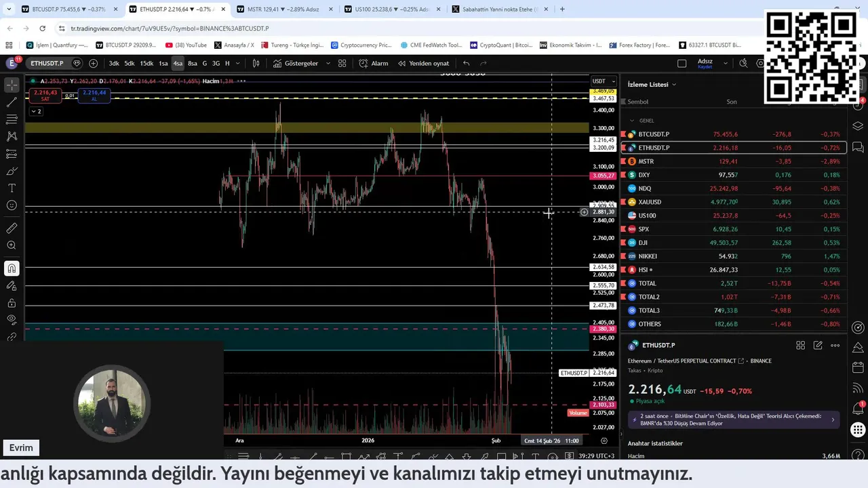Start Yeniden oynat bar replay
This screenshot has height=488, width=868.
(423, 63)
